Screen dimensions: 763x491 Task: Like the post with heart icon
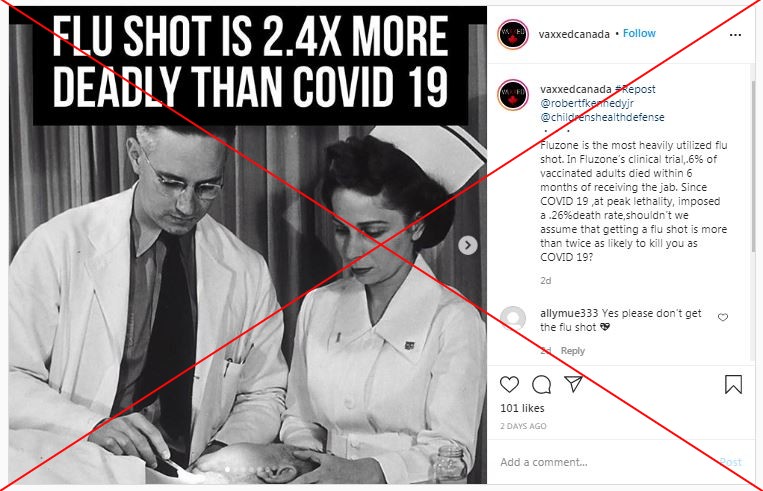pyautogui.click(x=509, y=384)
